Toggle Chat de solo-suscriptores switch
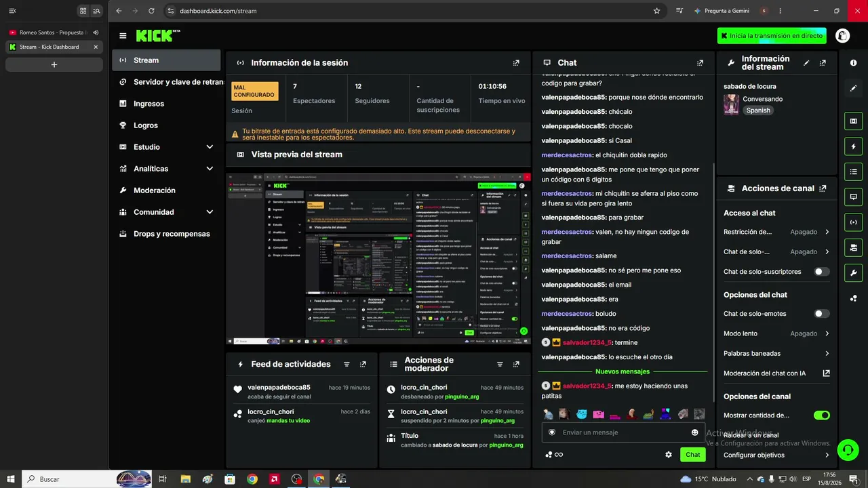868x488 pixels. tap(822, 272)
